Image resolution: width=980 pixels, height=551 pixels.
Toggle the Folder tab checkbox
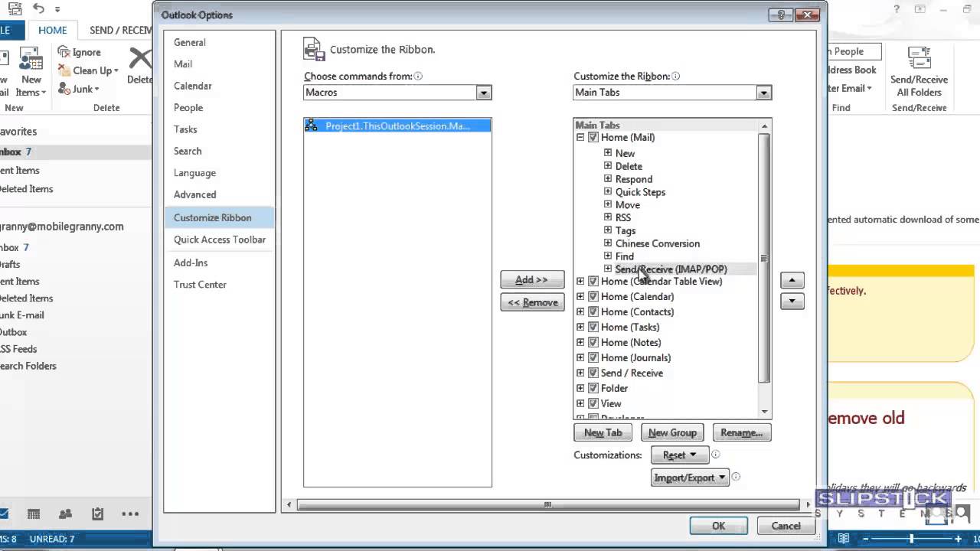tap(593, 389)
